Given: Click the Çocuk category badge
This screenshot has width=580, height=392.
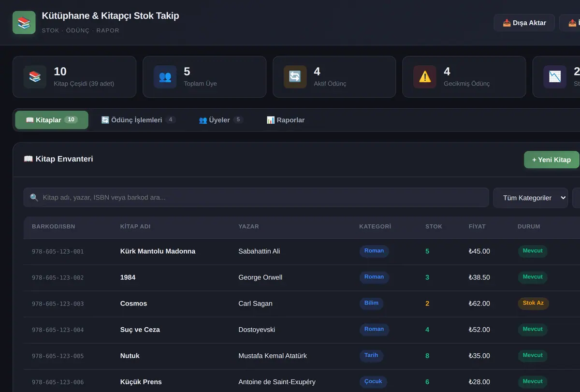Looking at the screenshot, I should (x=373, y=381).
